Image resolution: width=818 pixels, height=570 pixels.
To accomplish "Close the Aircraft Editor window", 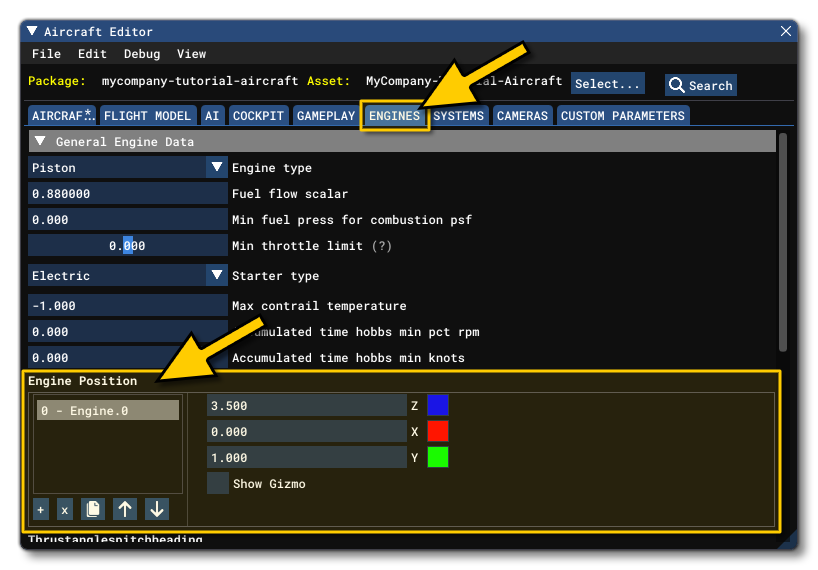I will (785, 32).
